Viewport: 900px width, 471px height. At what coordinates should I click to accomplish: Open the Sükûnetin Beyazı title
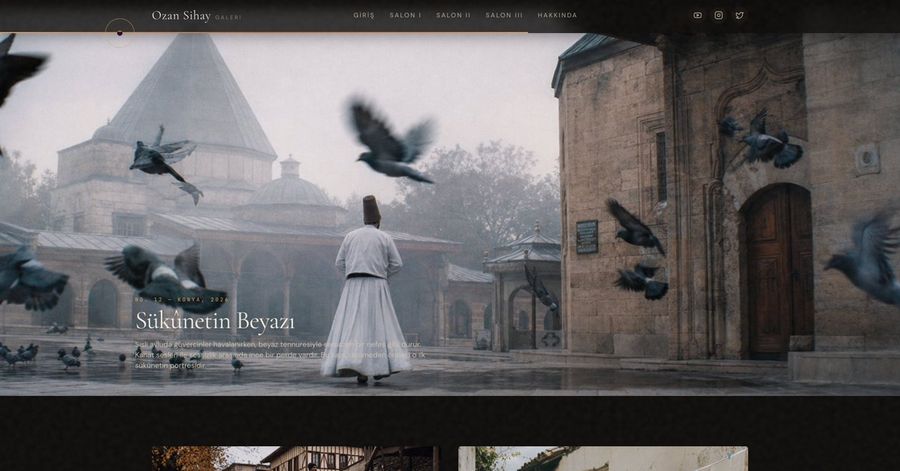click(215, 322)
